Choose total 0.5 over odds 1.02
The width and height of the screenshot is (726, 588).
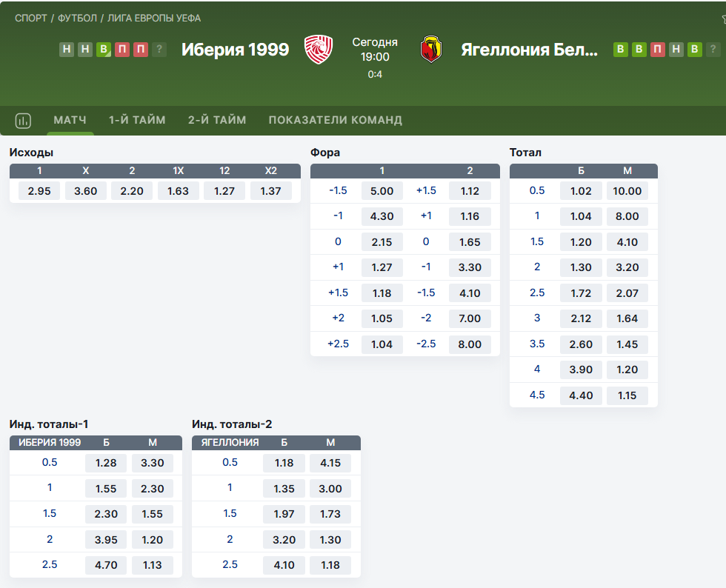(581, 191)
